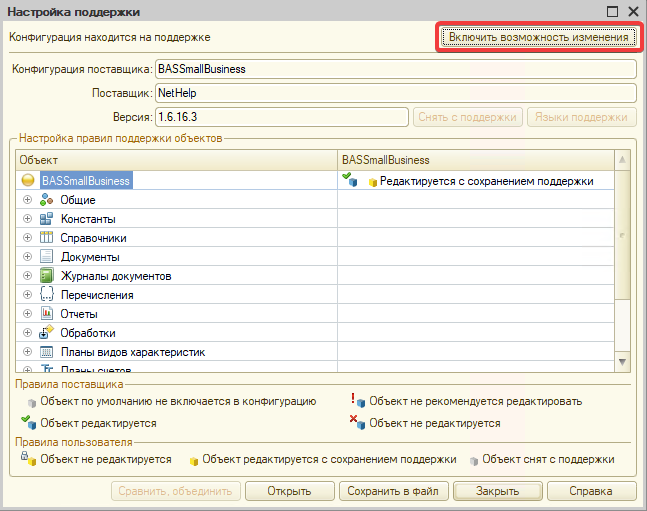
Task: Click the Справочники table icon
Action: pyautogui.click(x=46, y=238)
